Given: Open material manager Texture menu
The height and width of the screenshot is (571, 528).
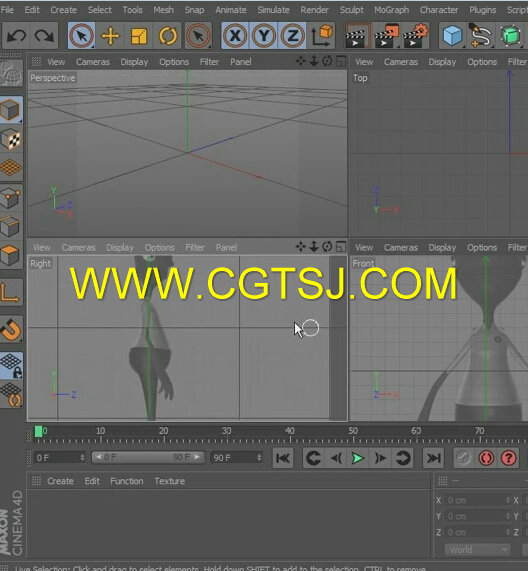Looking at the screenshot, I should [169, 481].
